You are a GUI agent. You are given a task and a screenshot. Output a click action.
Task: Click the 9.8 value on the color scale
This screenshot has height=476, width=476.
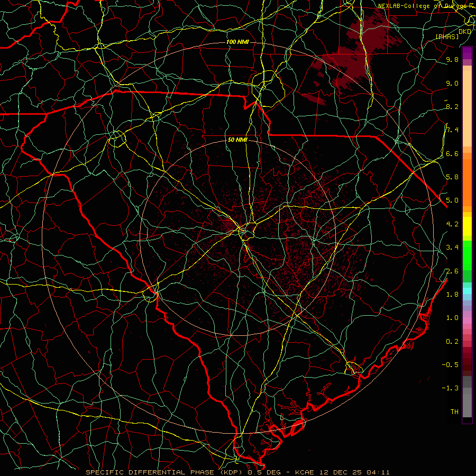pos(452,59)
